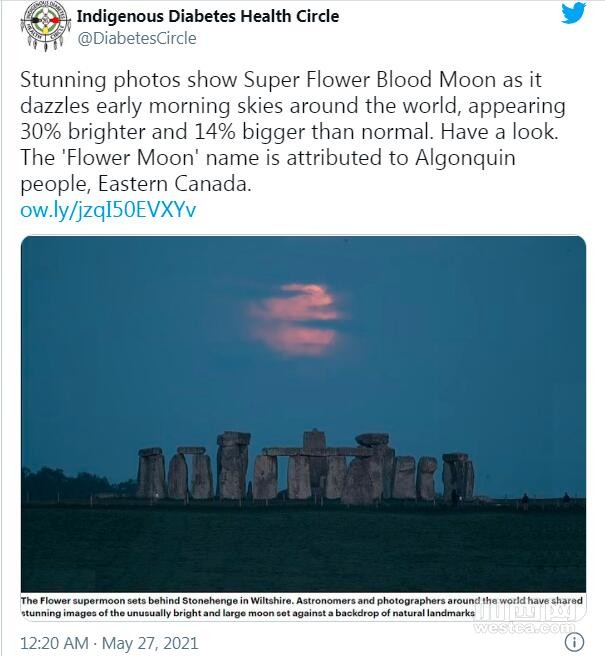The image size is (605, 656).
Task: Click the word Algonquin in the tweet
Action: [465, 158]
